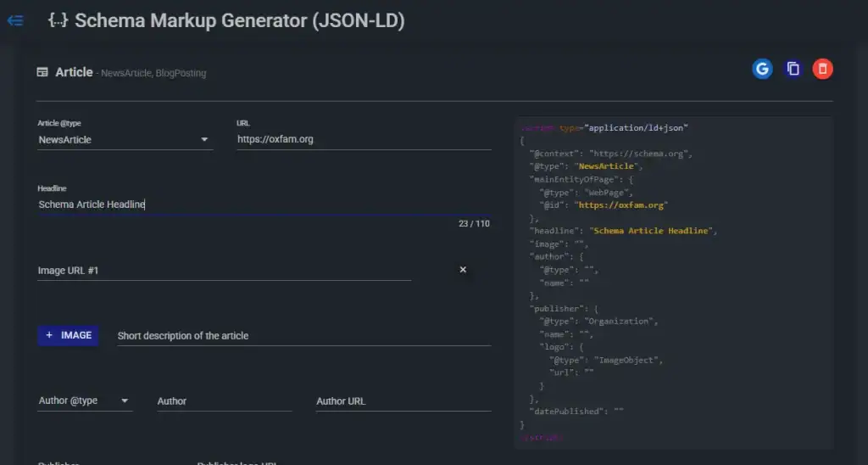This screenshot has height=465, width=868.
Task: Copy the generated JSON-LD markup
Action: pyautogui.click(x=793, y=69)
